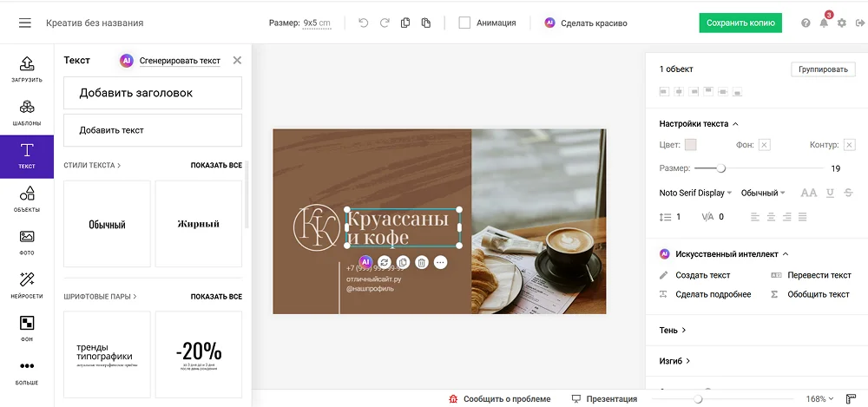Screen dimensions: 868x407
Task: Select the Текст tab in sidebar
Action: tap(27, 156)
